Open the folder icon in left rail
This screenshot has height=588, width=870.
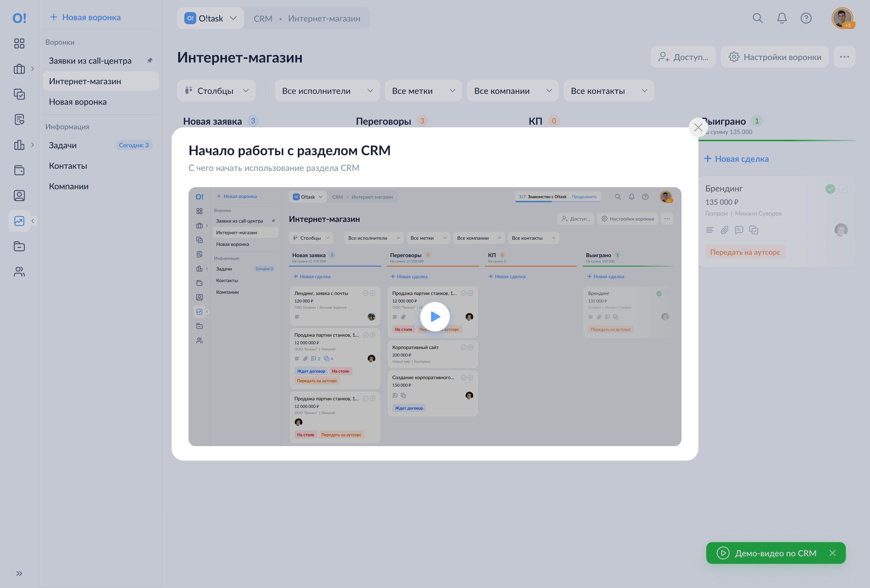[19, 247]
